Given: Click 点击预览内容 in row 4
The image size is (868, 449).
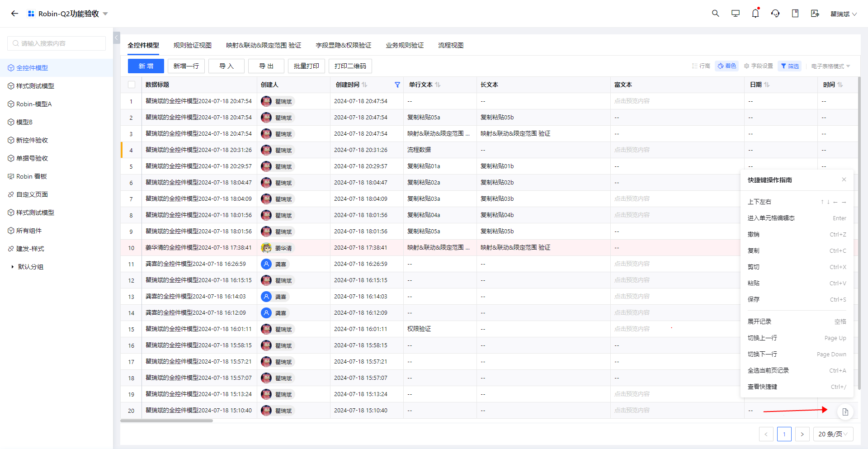Looking at the screenshot, I should [x=632, y=150].
